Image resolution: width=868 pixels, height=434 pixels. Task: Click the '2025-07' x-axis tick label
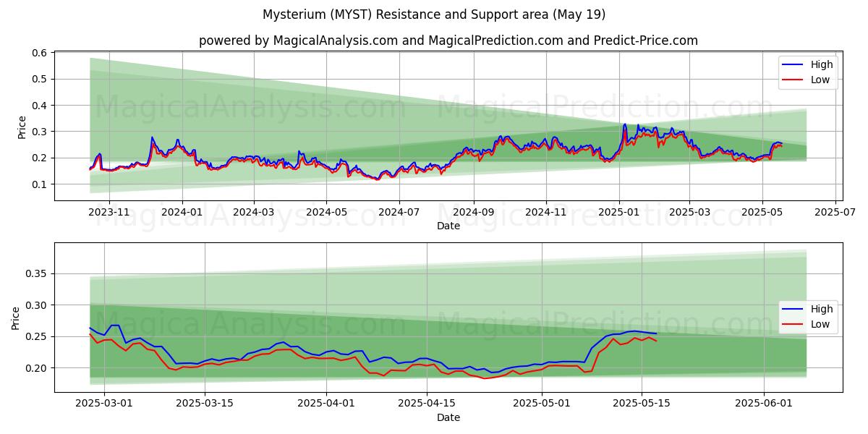tap(835, 213)
